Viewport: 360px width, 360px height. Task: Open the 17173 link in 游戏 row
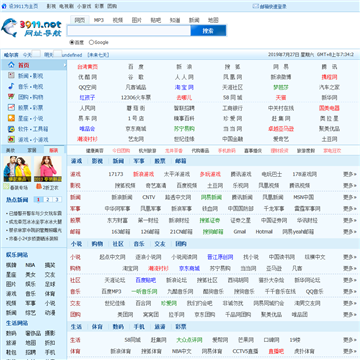(116, 174)
